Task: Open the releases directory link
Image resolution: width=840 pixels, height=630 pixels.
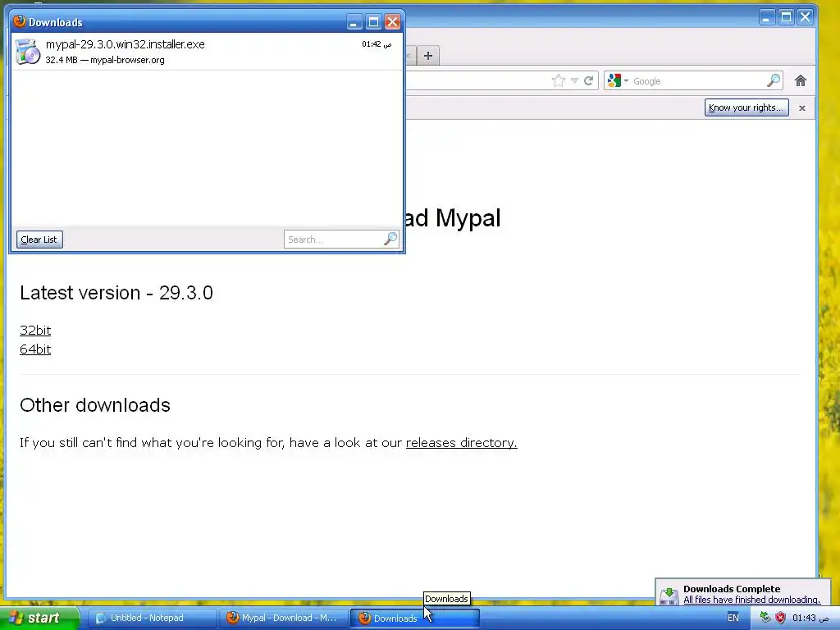Action: [x=461, y=443]
